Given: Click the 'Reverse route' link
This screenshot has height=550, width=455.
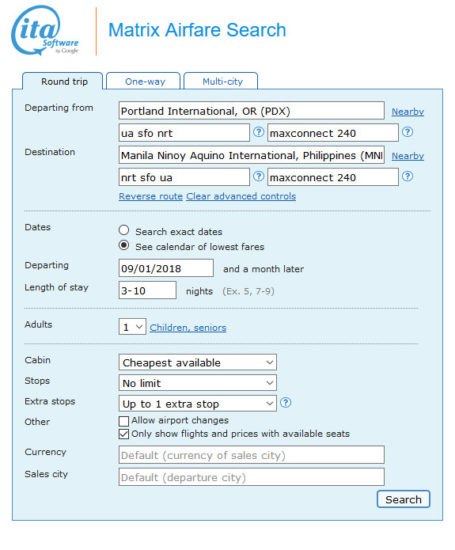Looking at the screenshot, I should 150,196.
